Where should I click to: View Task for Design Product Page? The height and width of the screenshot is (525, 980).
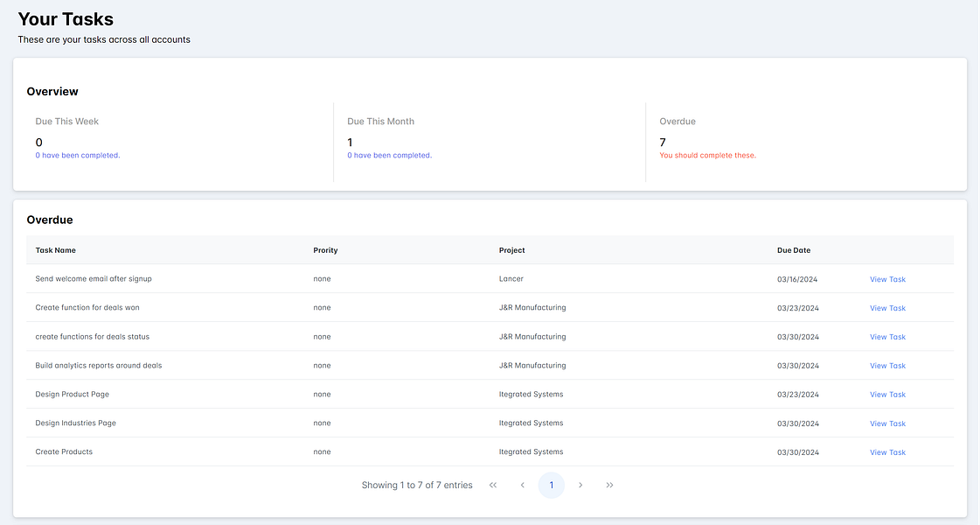click(887, 395)
